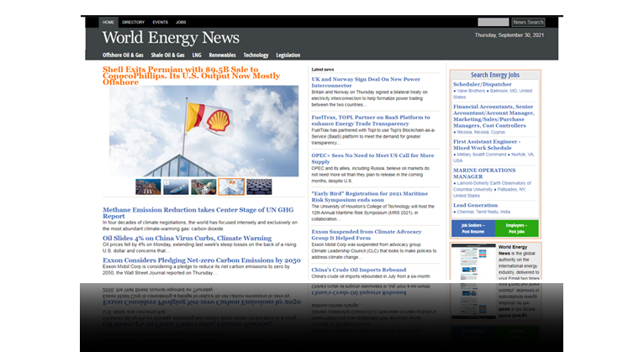644x352 pixels.
Task: Open the EVENTS menu item
Action: coord(161,22)
